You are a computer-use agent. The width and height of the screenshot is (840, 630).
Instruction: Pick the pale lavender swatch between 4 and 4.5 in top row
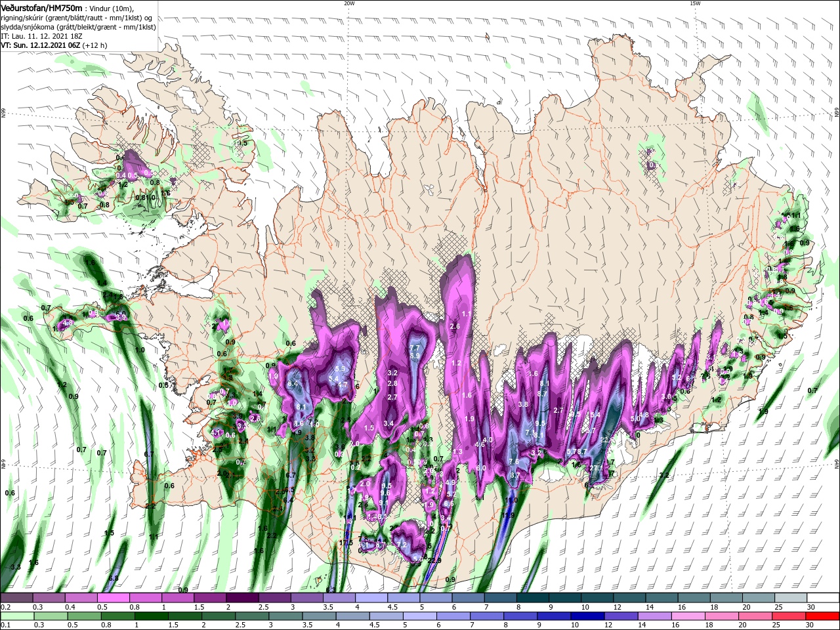click(371, 598)
